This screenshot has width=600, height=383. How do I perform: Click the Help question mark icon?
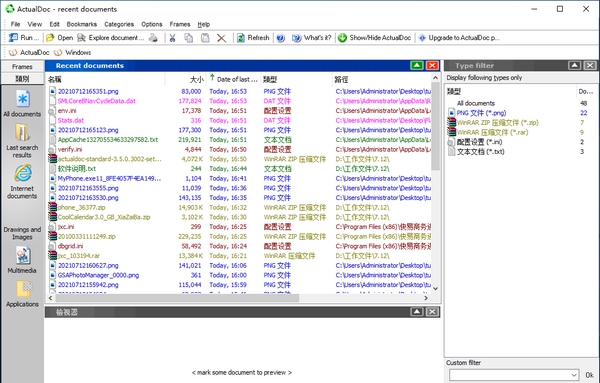[x=280, y=37]
